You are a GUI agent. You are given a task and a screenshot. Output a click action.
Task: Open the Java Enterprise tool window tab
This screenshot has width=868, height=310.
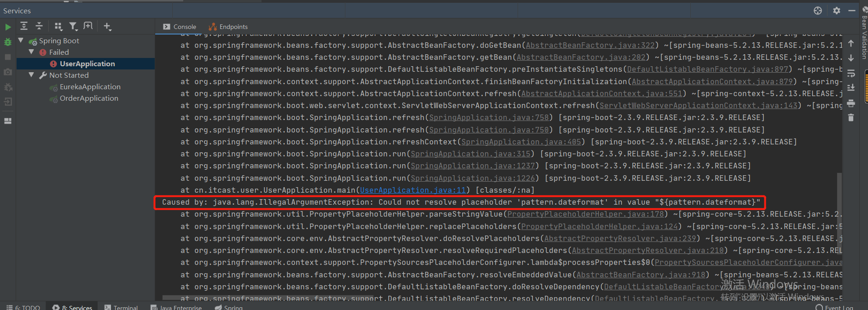(x=176, y=307)
